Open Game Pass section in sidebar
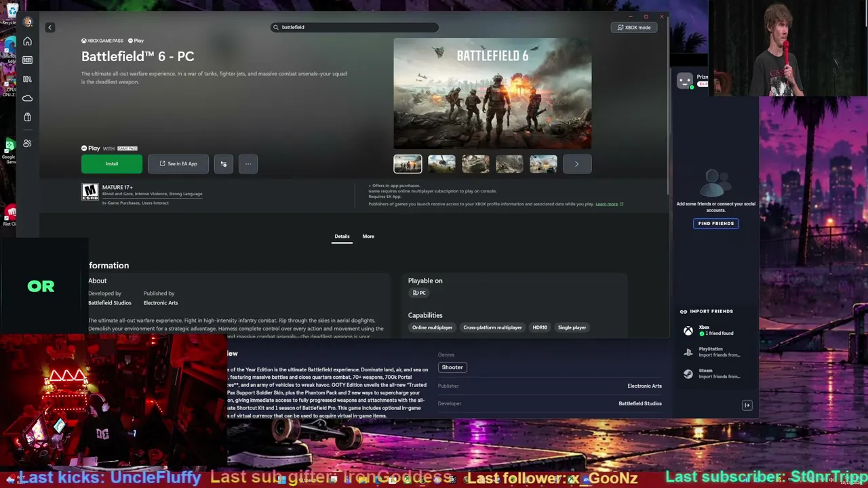Viewport: 868px width, 488px height. pos(28,60)
